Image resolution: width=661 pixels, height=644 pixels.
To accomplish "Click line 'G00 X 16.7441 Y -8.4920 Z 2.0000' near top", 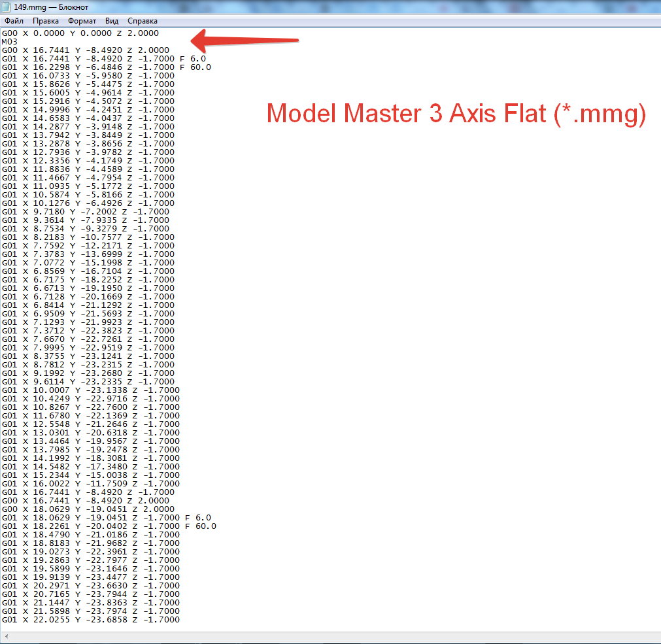I will point(86,50).
